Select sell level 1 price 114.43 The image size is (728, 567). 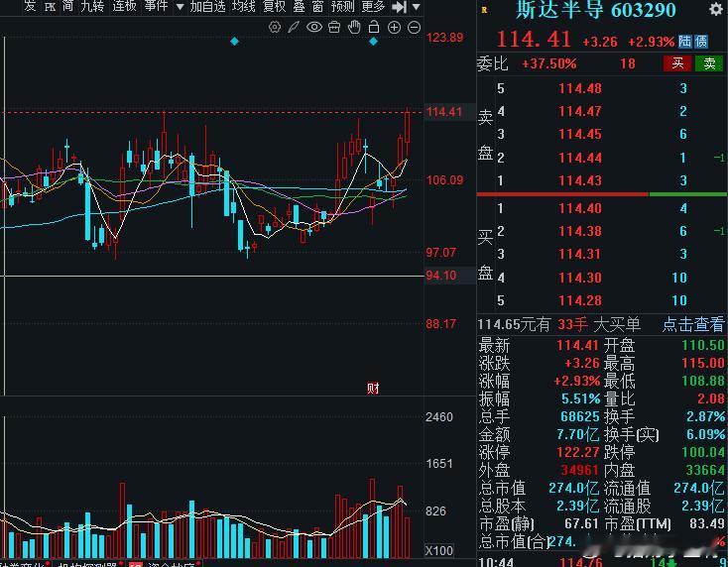pyautogui.click(x=580, y=180)
